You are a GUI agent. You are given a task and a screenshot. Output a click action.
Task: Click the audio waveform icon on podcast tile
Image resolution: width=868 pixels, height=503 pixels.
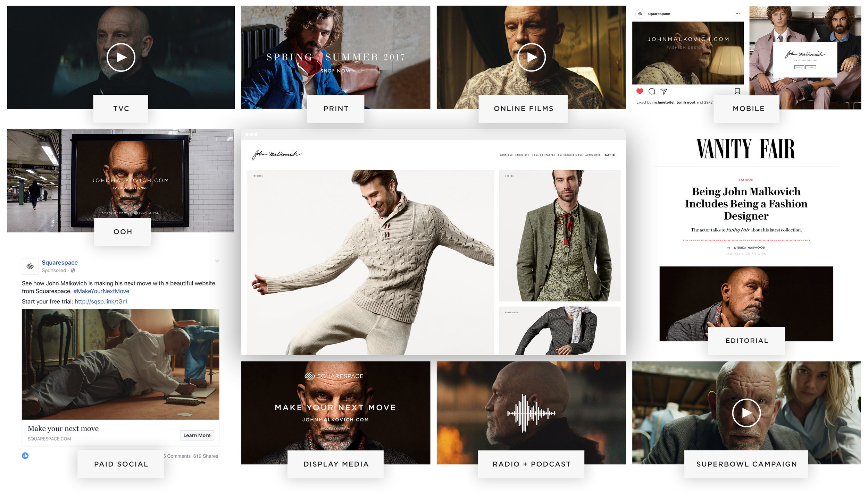[531, 413]
